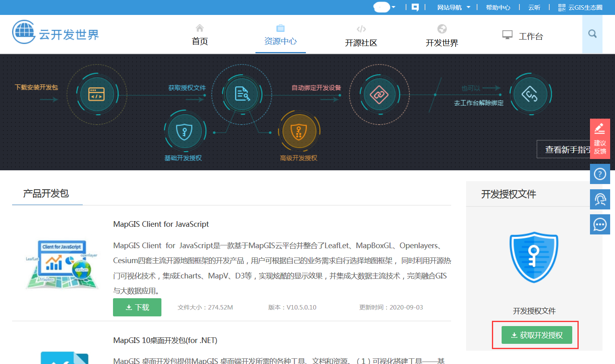Click the 开发授权文件 panel heading
Viewport: 615px width, 364px height.
(x=508, y=194)
